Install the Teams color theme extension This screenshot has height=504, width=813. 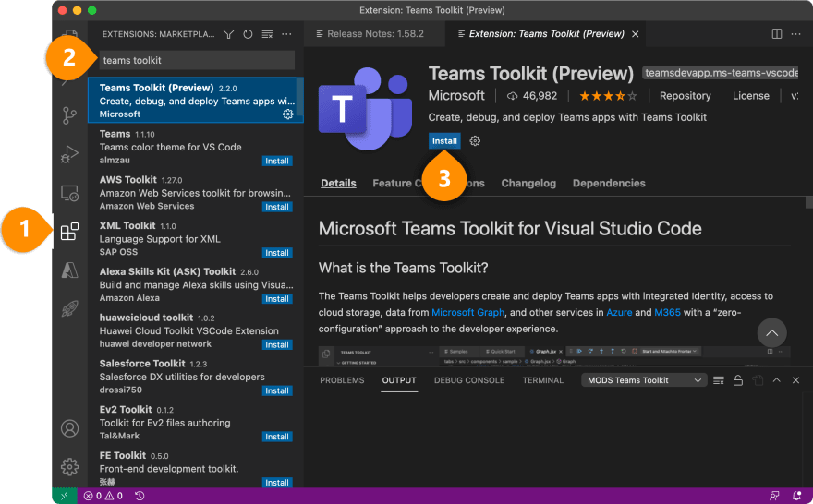pyautogui.click(x=277, y=162)
